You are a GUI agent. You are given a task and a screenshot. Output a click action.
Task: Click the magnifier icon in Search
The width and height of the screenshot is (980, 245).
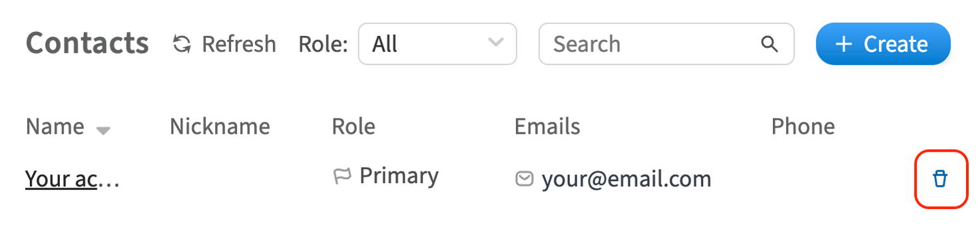769,44
